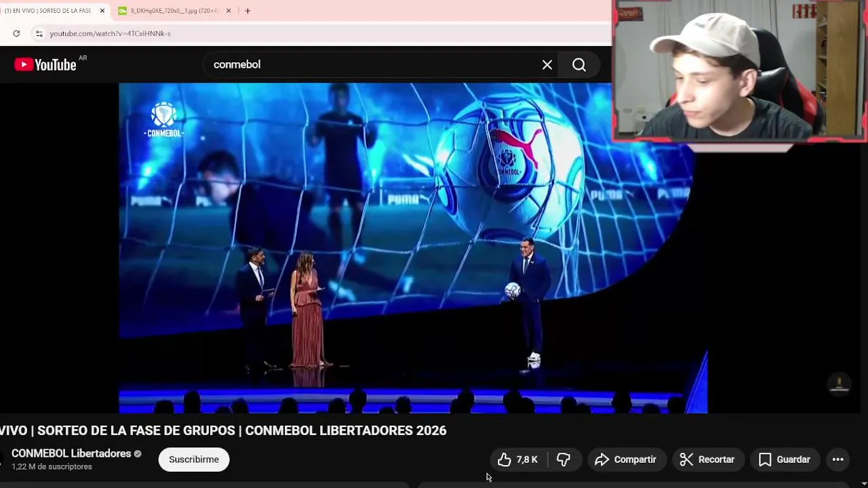Clear the conmebol search text
Image resolution: width=868 pixels, height=488 pixels.
(547, 64)
